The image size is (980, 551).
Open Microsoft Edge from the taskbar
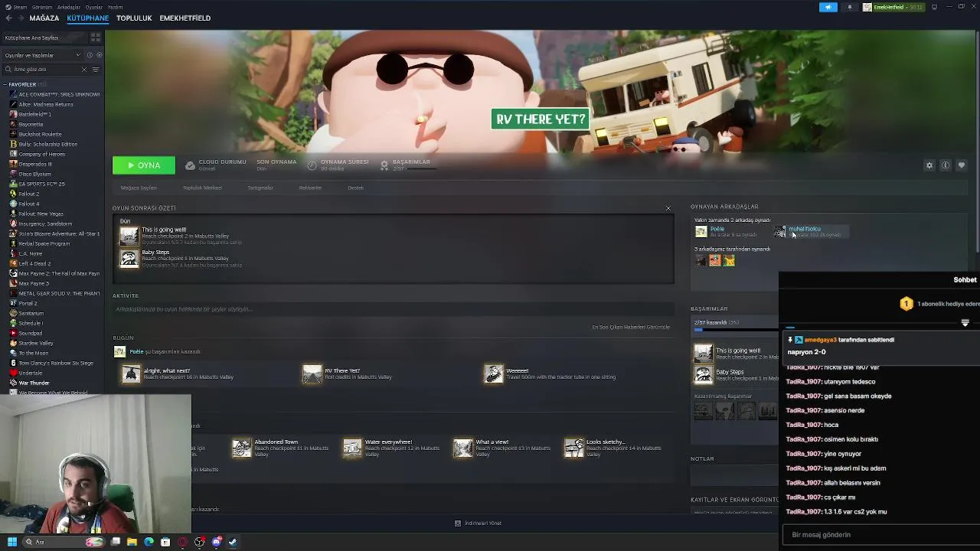[x=149, y=542]
